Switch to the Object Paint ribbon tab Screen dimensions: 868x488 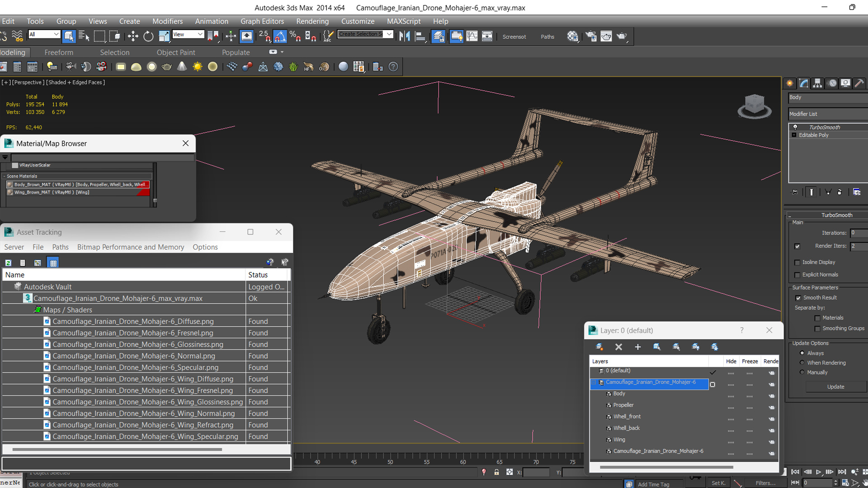click(176, 52)
